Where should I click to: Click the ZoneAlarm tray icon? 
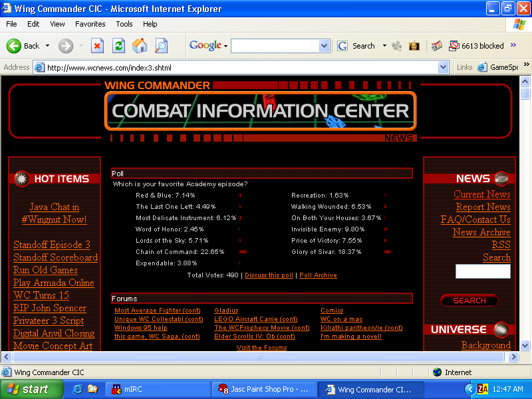click(x=483, y=389)
